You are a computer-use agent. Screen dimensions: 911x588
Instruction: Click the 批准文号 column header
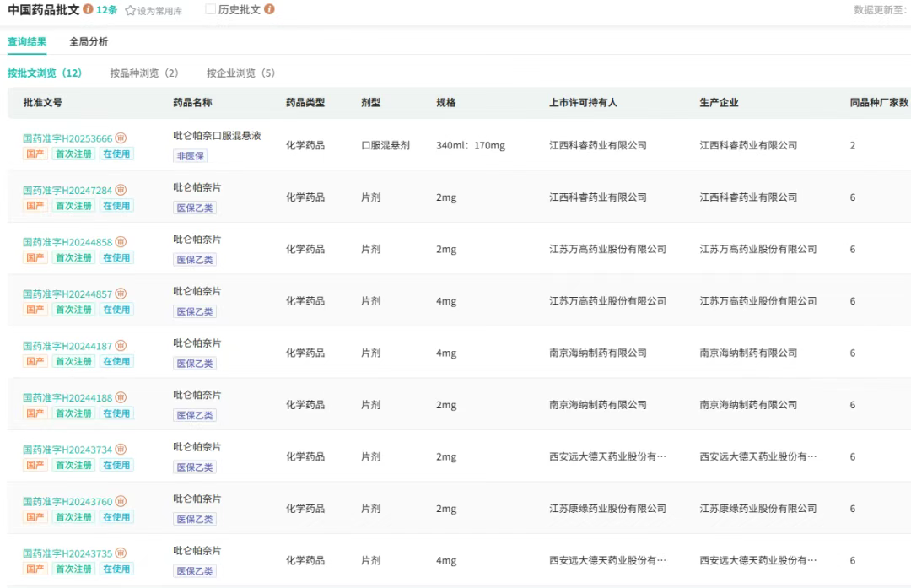pyautogui.click(x=43, y=103)
